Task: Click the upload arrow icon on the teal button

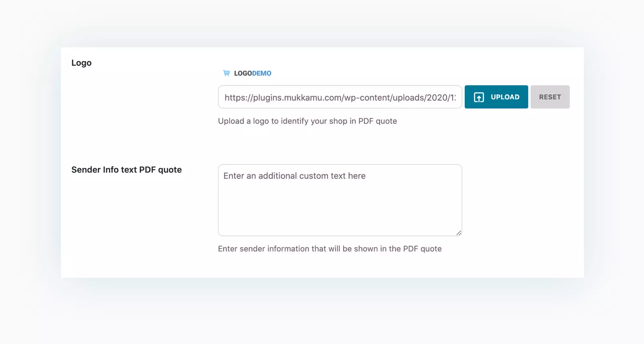Action: [x=479, y=97]
